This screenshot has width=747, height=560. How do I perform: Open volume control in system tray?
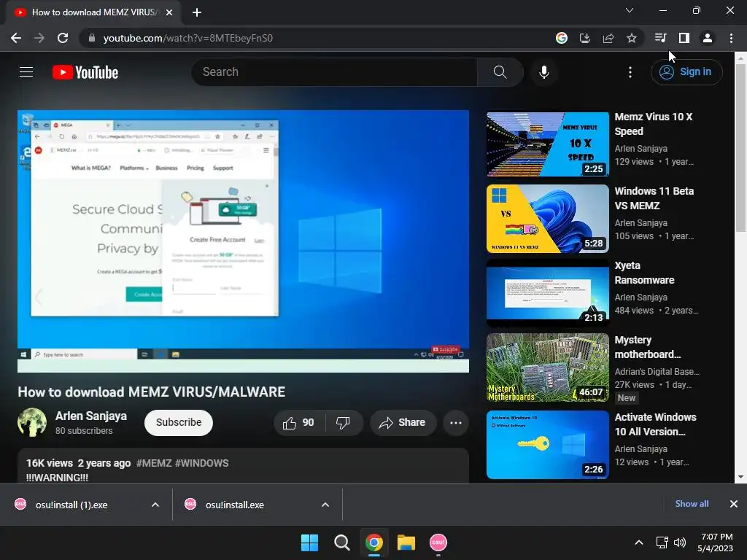tap(680, 542)
